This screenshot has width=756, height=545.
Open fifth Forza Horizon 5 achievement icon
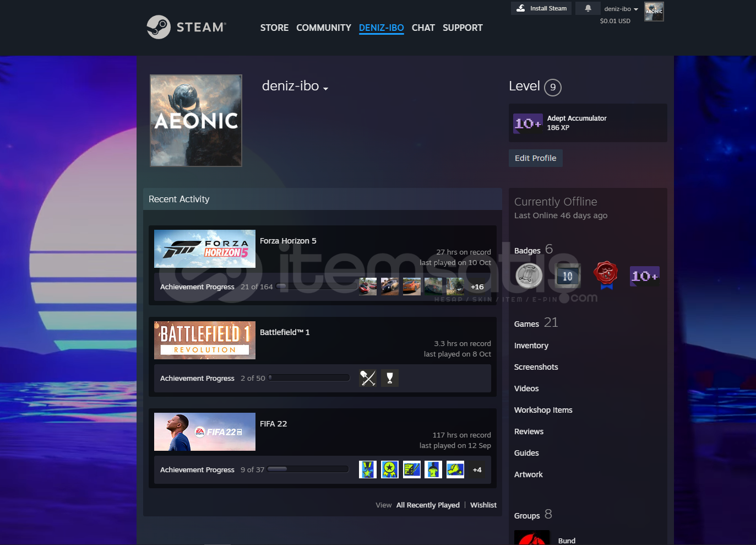(455, 287)
